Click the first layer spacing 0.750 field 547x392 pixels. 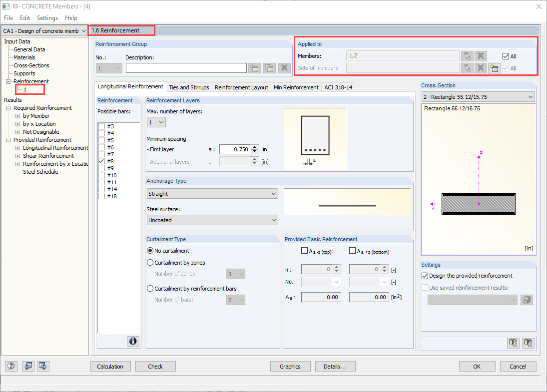click(235, 149)
